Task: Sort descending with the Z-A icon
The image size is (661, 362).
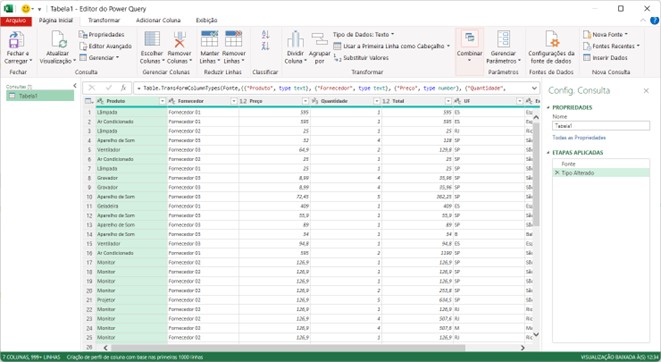Action: (x=265, y=46)
